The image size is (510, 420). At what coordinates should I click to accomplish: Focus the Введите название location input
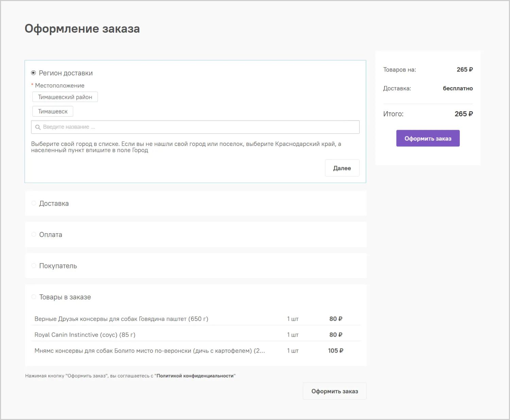click(195, 127)
